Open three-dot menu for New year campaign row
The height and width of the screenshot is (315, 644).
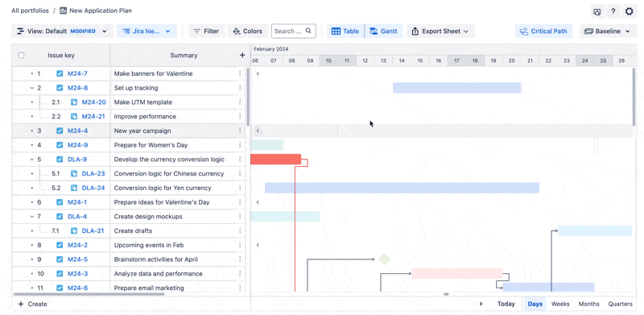(240, 131)
